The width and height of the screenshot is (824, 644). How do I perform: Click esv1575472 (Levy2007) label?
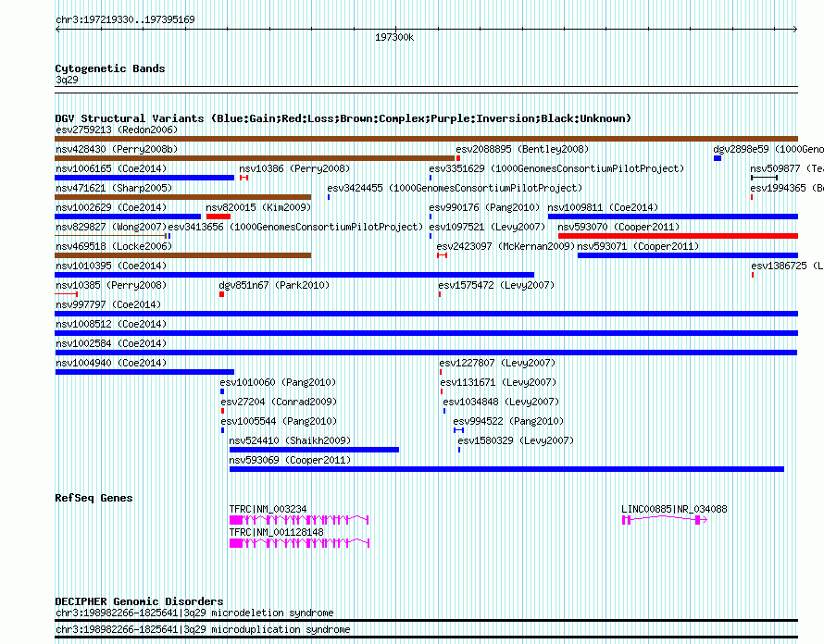(496, 285)
